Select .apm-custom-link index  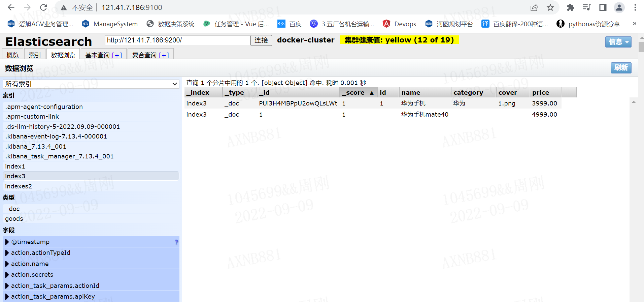coord(91,116)
